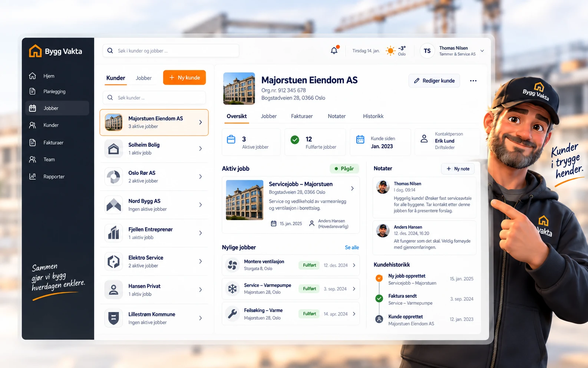
Task: Open the Historikk tab
Action: pos(373,116)
